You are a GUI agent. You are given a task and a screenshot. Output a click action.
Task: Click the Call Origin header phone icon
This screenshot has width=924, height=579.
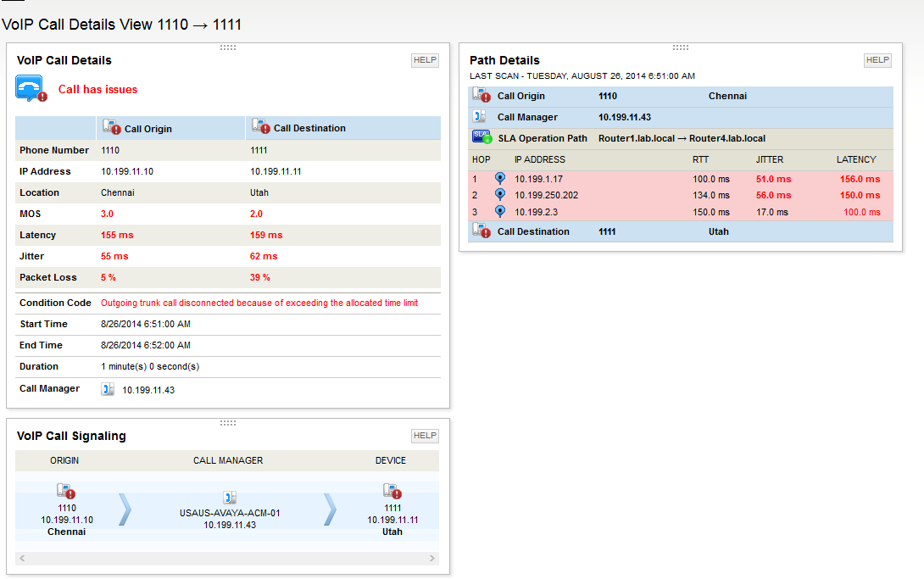[x=112, y=126]
